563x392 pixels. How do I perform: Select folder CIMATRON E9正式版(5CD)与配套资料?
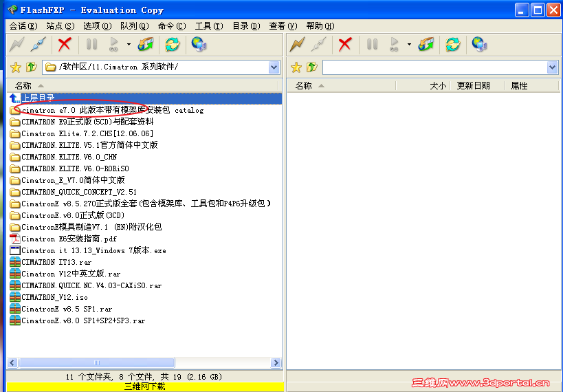pos(82,122)
